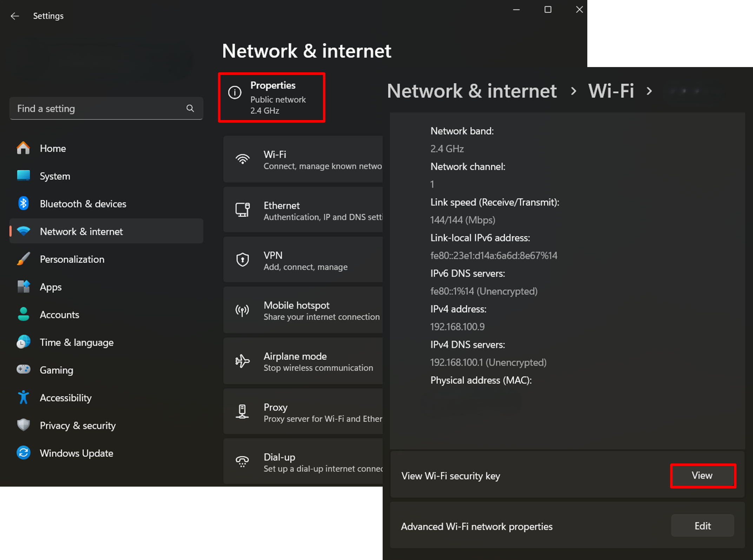
Task: Open Accessibility settings
Action: (x=106, y=398)
